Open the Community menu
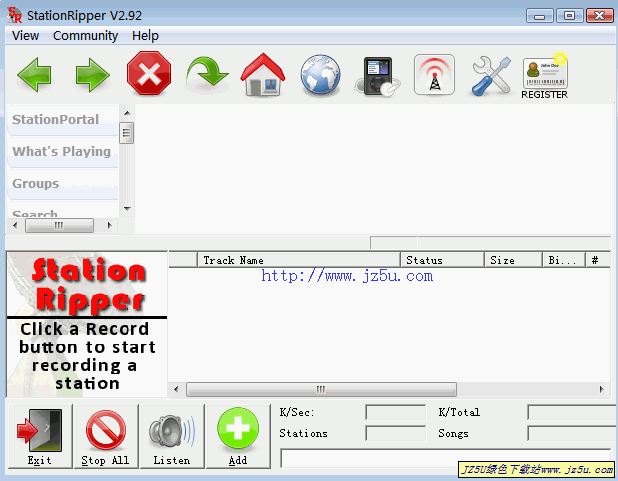The image size is (618, 481). pyautogui.click(x=86, y=36)
